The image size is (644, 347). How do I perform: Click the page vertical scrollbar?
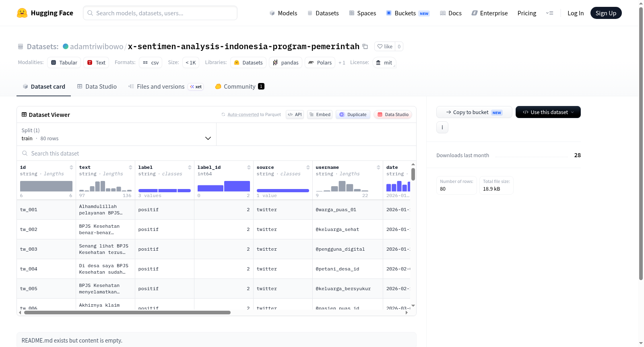641,143
